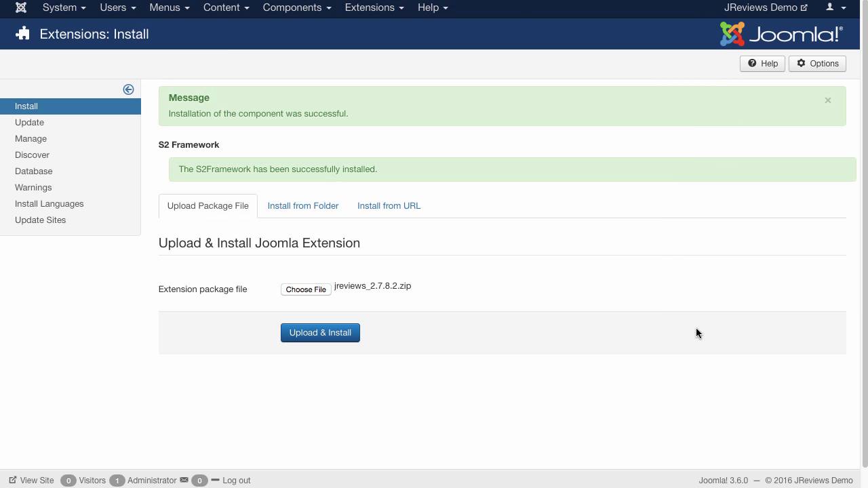Open the System menu
The height and width of the screenshot is (488, 868).
64,7
